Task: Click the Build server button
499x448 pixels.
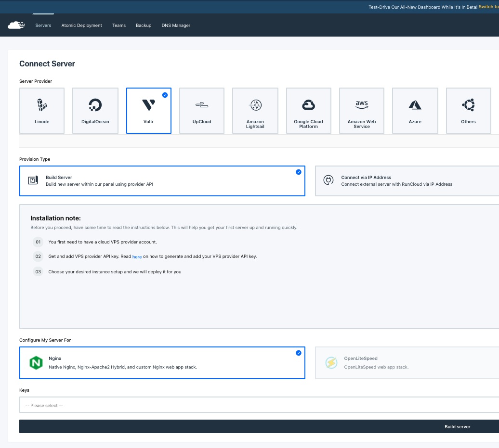Action: 457,426
